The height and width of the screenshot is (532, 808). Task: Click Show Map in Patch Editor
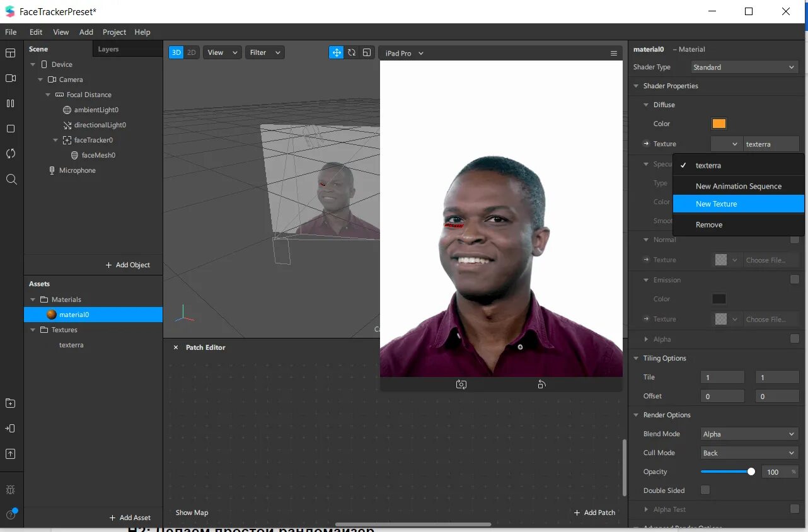[x=192, y=512]
